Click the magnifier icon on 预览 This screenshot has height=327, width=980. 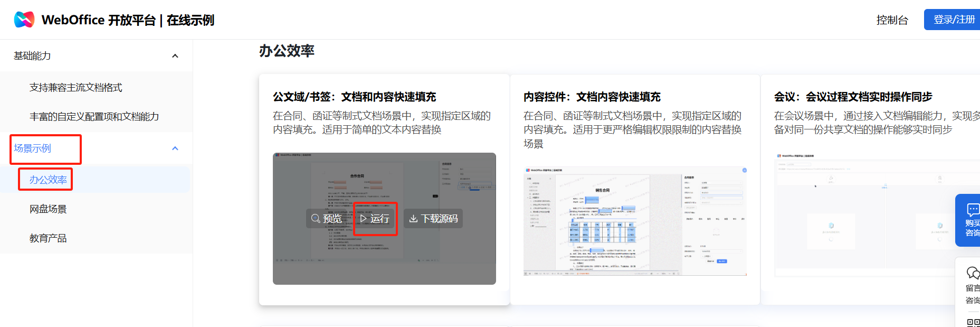(x=316, y=218)
